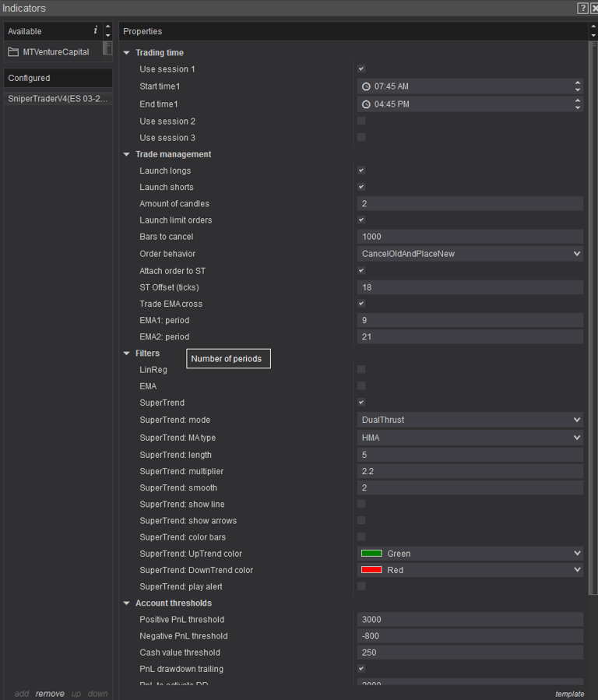Toggle Attach order to ST checkbox
This screenshot has height=700, width=598.
361,270
